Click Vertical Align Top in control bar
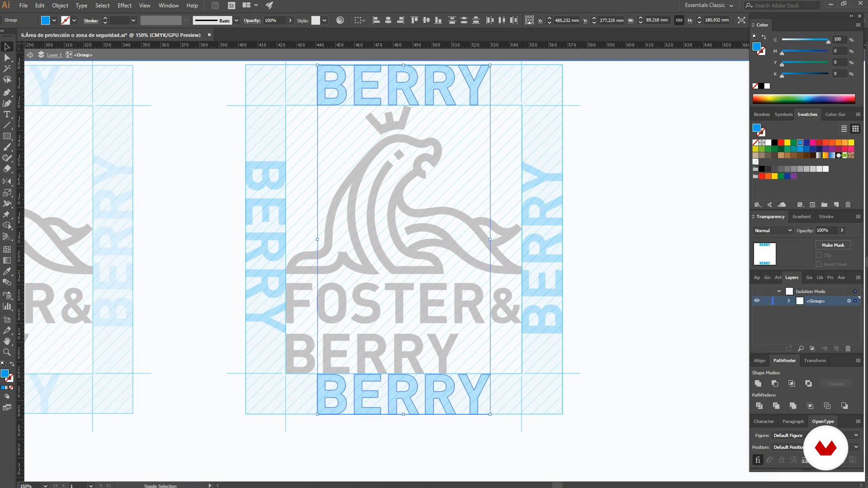 click(x=414, y=20)
